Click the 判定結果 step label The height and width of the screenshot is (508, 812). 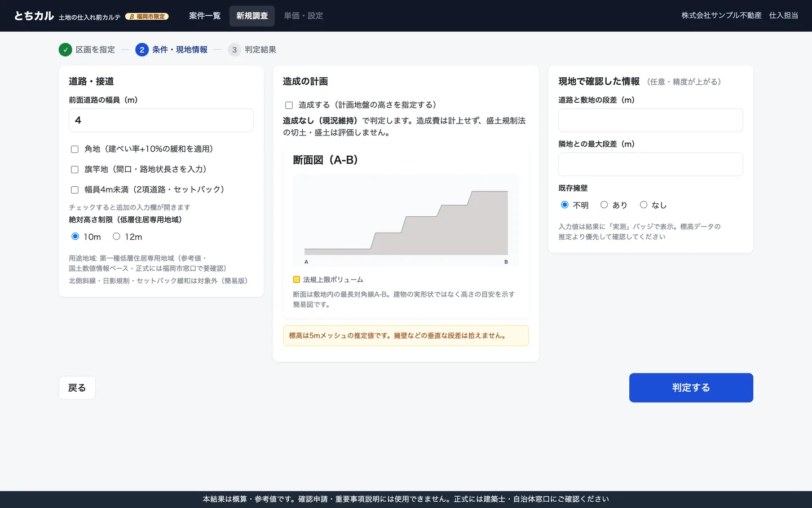[261, 50]
